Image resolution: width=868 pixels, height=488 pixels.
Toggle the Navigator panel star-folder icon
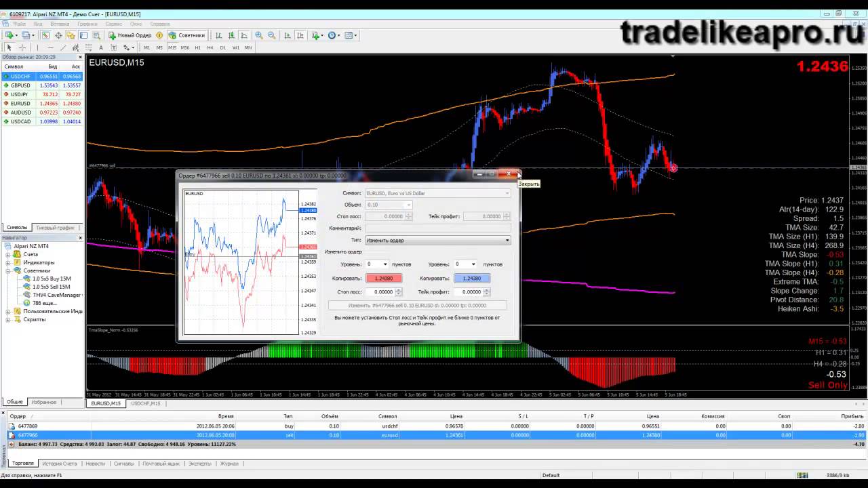coord(71,35)
